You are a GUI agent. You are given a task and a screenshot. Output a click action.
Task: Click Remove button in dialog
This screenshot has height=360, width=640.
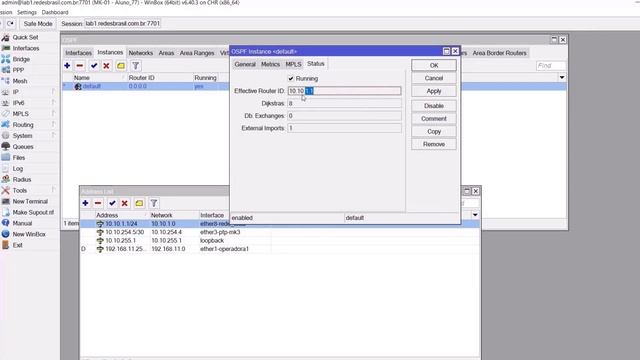434,144
